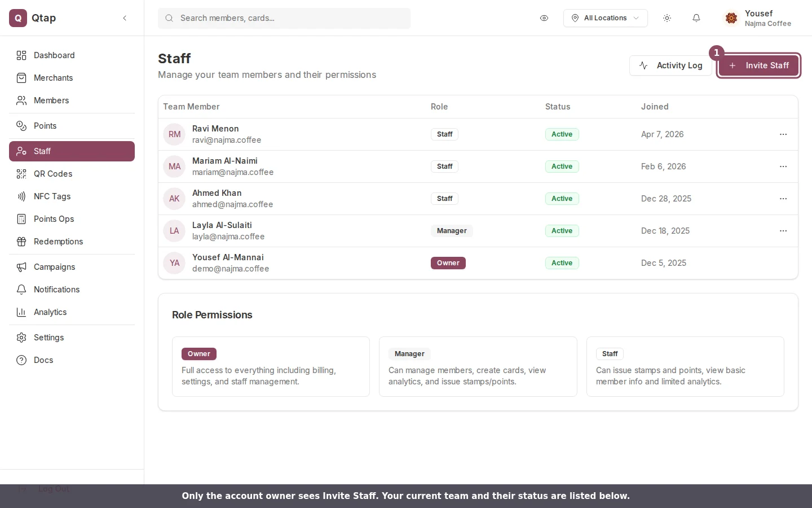The width and height of the screenshot is (812, 508).
Task: Expand the All Locations dropdown
Action: 605,18
